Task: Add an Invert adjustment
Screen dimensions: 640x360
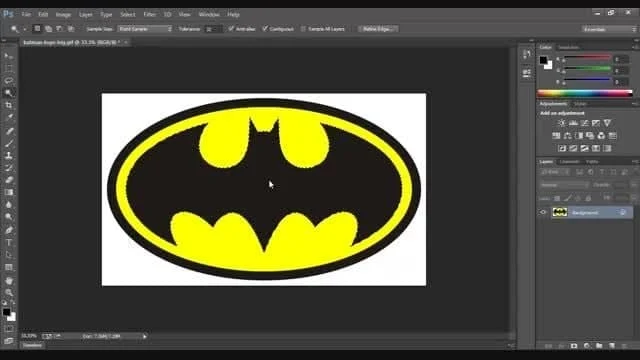Action: pyautogui.click(x=562, y=148)
